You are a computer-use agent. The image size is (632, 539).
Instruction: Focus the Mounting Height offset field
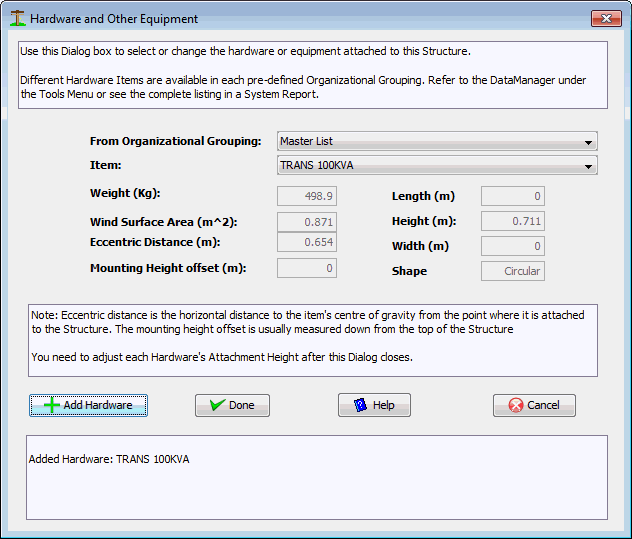pos(307,268)
